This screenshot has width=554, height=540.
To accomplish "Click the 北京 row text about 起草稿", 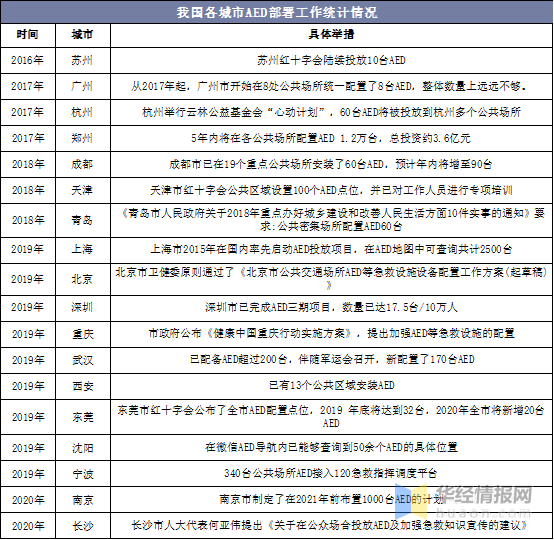I will [331, 278].
